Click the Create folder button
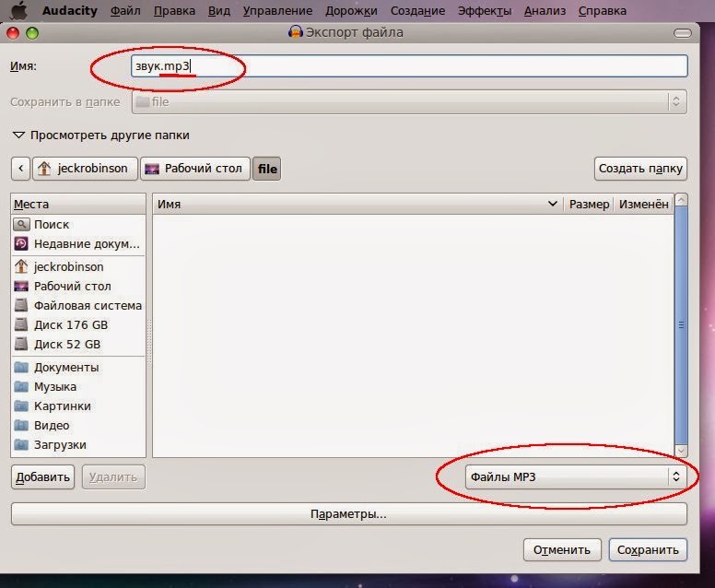 pos(640,169)
